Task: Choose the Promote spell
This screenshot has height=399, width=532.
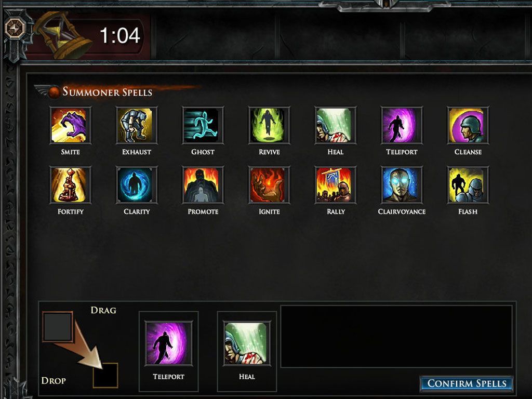Action: [203, 185]
